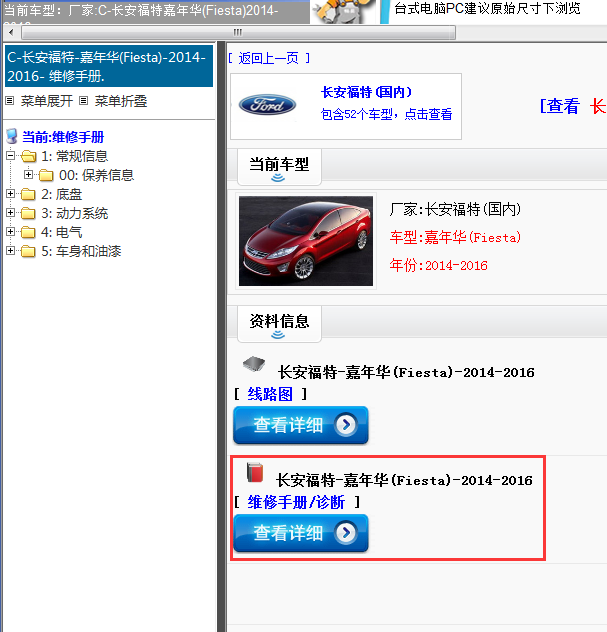Select the 1: 常规信息 tree item
607x632 pixels.
pyautogui.click(x=75, y=156)
